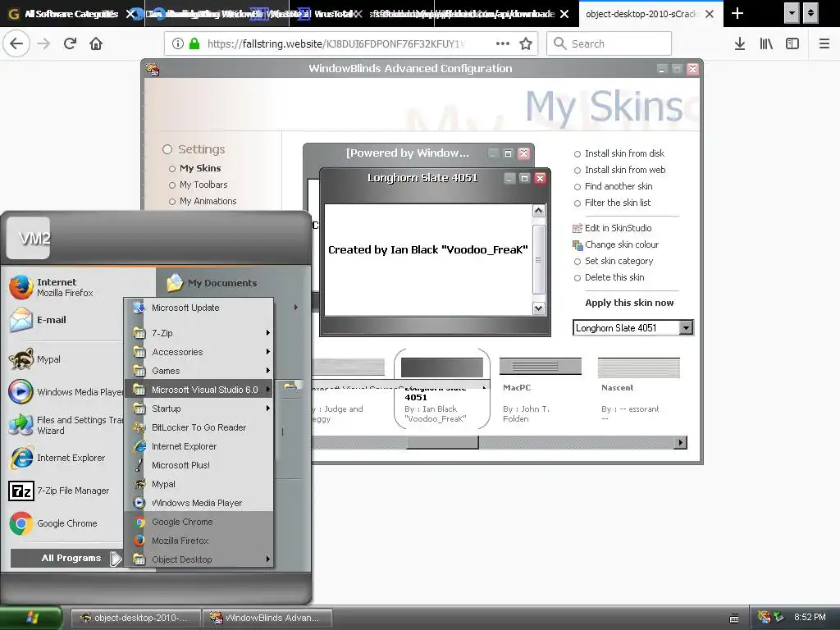Open the page actions three-dots menu
Screen dimensions: 840x630
[x=503, y=44]
